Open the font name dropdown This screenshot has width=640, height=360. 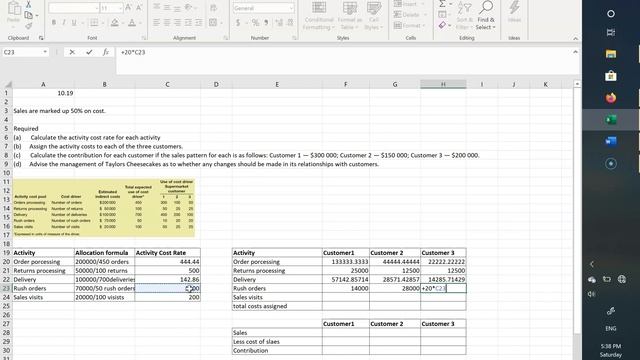pyautogui.click(x=97, y=8)
